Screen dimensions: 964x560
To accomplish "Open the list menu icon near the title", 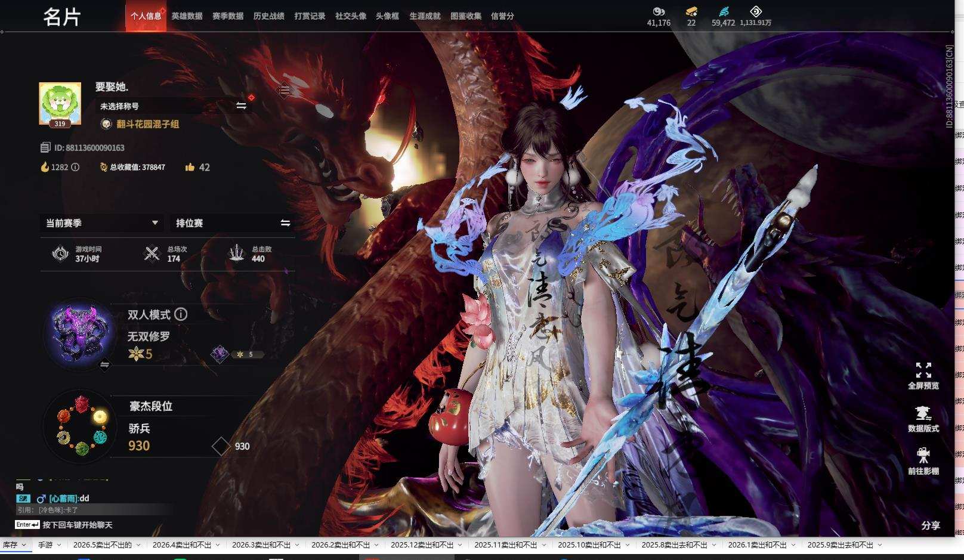I will point(285,90).
